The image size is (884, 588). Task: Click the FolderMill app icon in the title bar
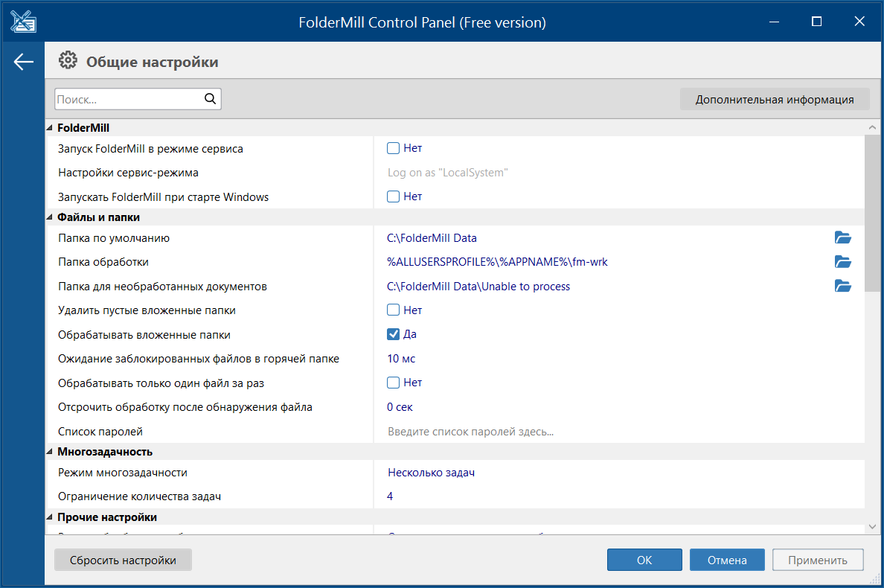pos(24,22)
